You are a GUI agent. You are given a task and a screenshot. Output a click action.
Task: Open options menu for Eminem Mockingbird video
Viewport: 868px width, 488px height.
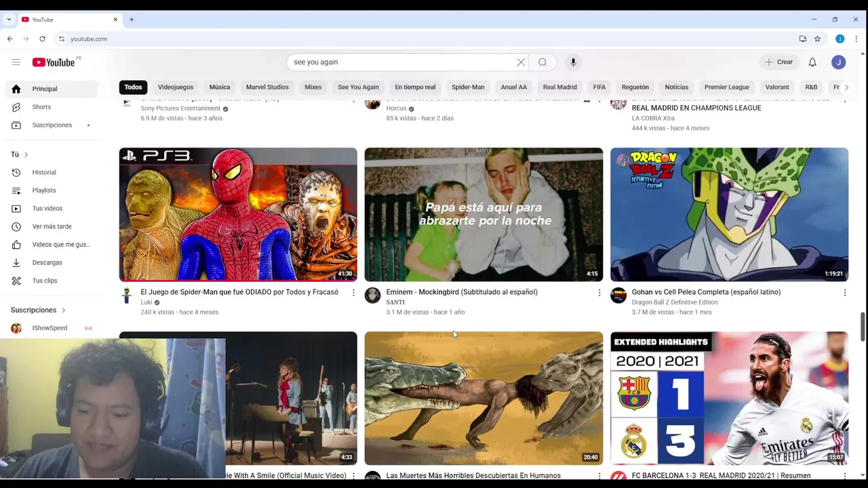[x=599, y=293]
